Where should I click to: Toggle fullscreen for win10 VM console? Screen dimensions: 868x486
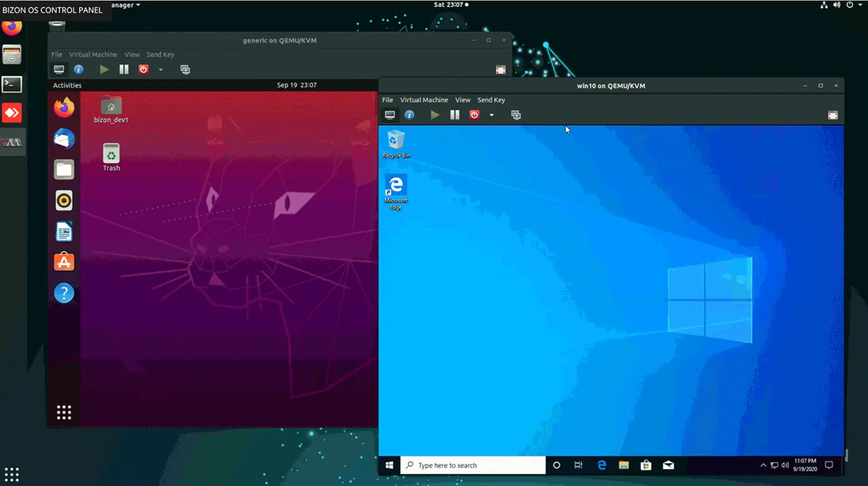coord(833,115)
